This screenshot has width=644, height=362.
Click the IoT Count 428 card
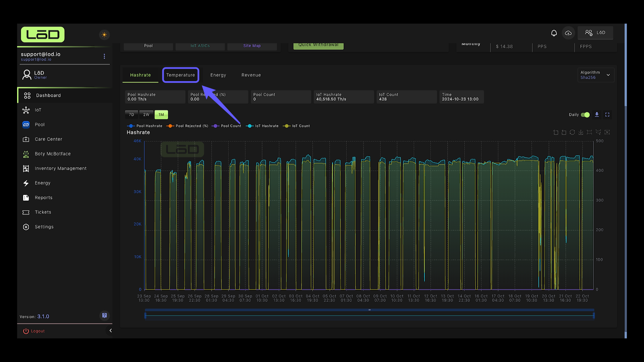coord(407,97)
